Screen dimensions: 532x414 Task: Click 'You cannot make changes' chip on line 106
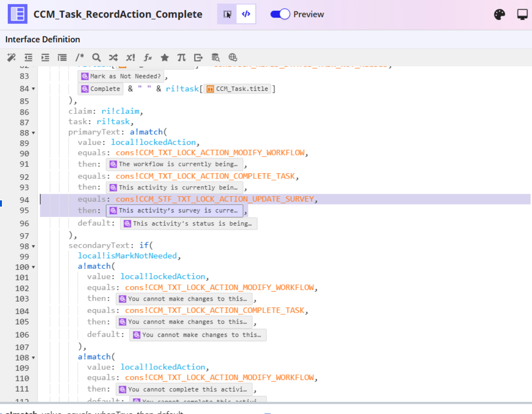tap(198, 335)
